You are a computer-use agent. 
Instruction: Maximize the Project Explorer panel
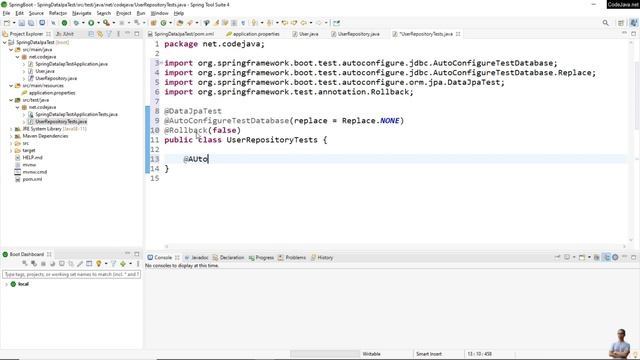pos(137,34)
